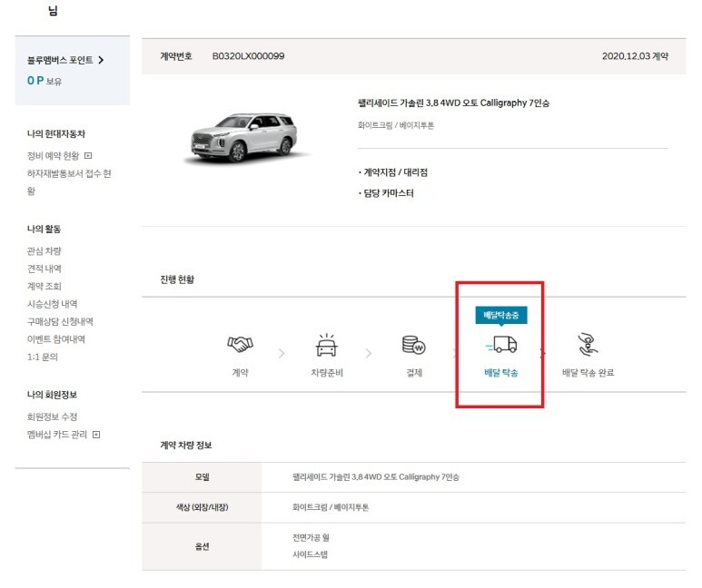Open 1:1 문의 menu item
This screenshot has width=702, height=588.
point(42,357)
